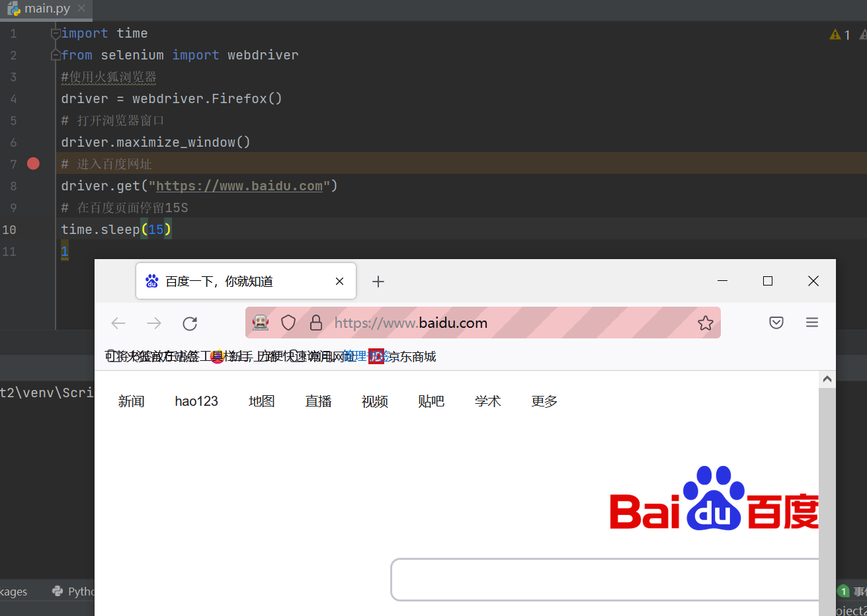Click the browser scrollbar up arrow
The height and width of the screenshot is (616, 867).
pos(827,379)
